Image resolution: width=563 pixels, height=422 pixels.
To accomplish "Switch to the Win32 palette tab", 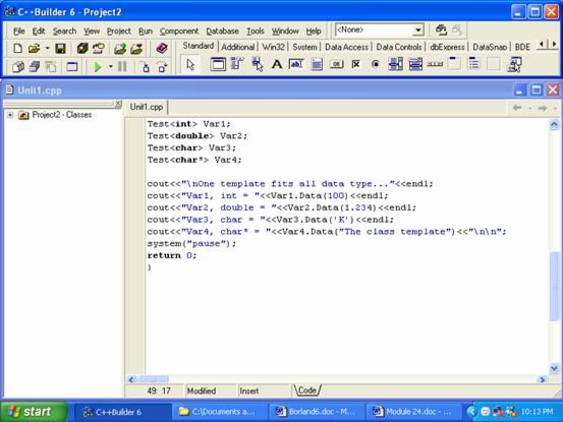I will (273, 47).
